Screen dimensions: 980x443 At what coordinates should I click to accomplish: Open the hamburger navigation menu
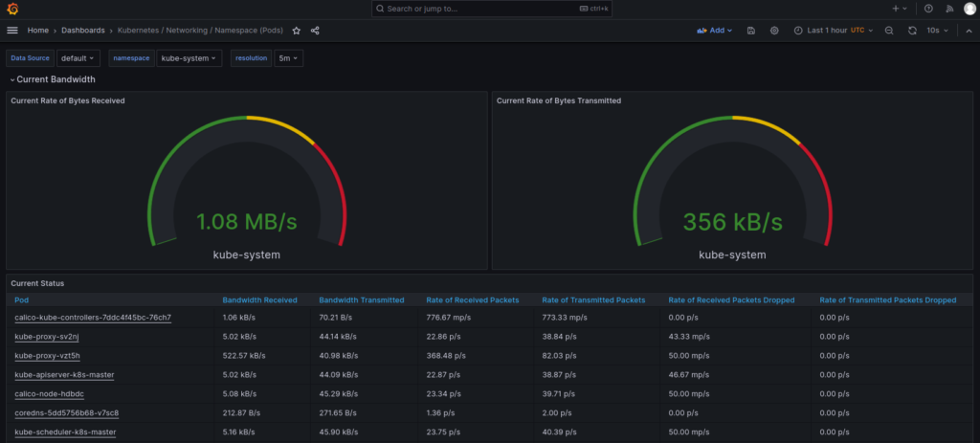[x=12, y=31]
